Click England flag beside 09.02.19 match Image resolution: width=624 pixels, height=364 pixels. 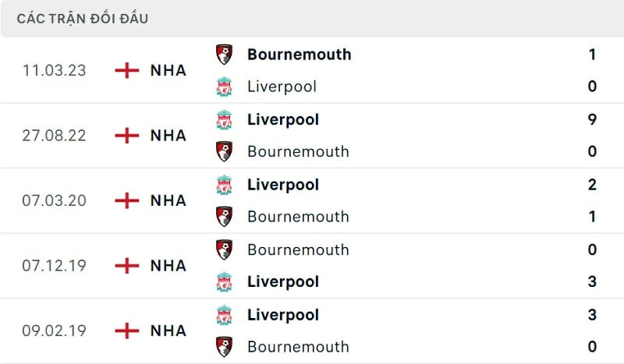point(126,330)
